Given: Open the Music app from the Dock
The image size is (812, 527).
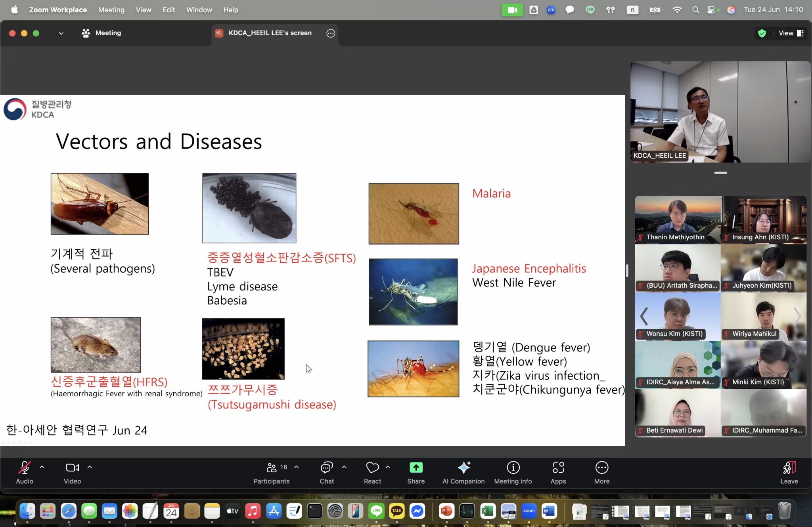Looking at the screenshot, I should point(253,511).
